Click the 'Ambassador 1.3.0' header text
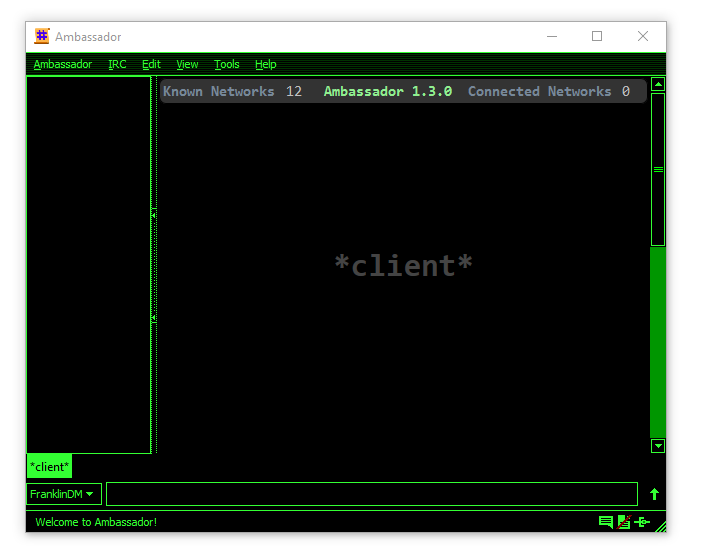Viewport: 707px width, 560px height. point(388,92)
